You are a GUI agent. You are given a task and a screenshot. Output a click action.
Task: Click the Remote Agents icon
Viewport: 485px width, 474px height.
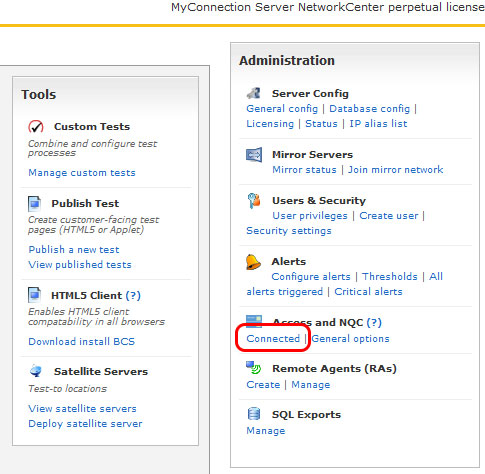pyautogui.click(x=254, y=368)
